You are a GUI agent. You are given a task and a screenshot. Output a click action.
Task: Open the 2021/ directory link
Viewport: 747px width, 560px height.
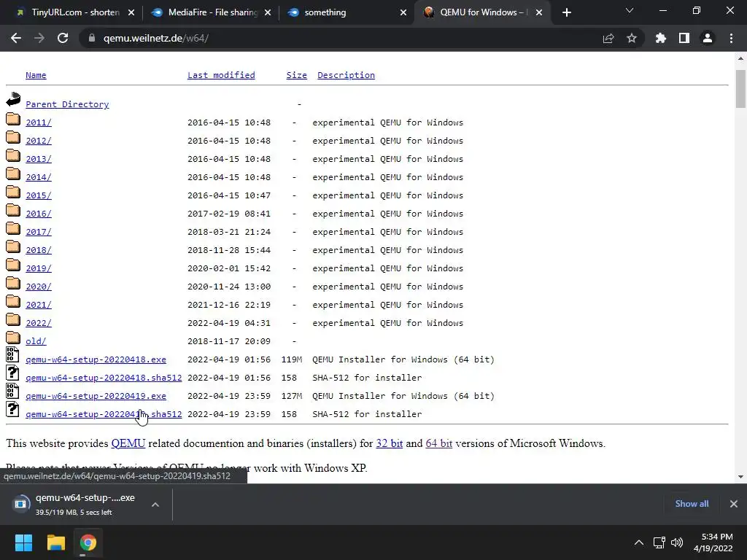(39, 305)
